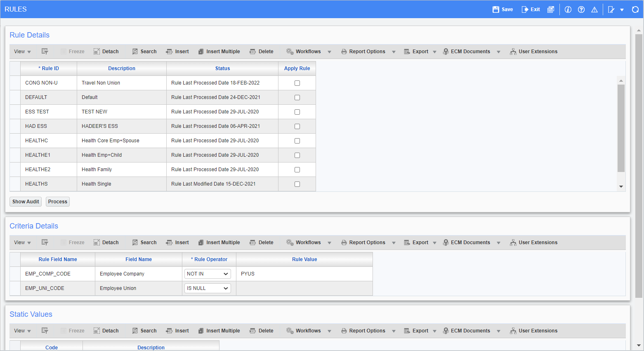Open the help question mark icon
Screen dimensions: 644x351
click(x=581, y=9)
